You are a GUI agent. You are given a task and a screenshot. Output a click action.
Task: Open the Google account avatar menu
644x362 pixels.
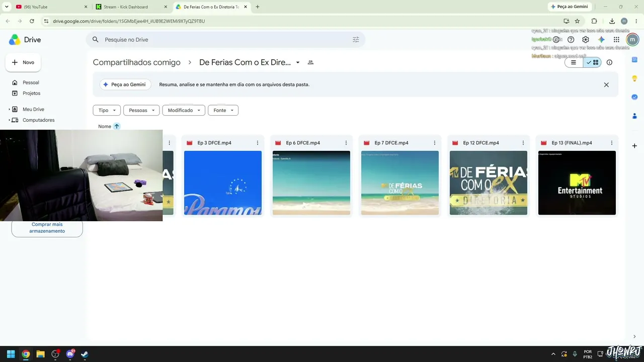(632, 40)
